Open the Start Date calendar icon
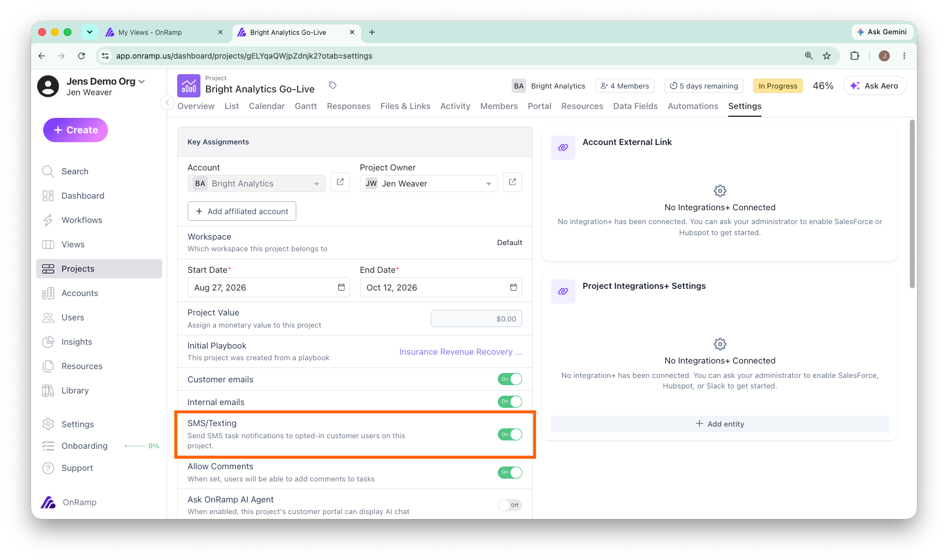Viewport: 948px width, 560px height. coord(341,287)
